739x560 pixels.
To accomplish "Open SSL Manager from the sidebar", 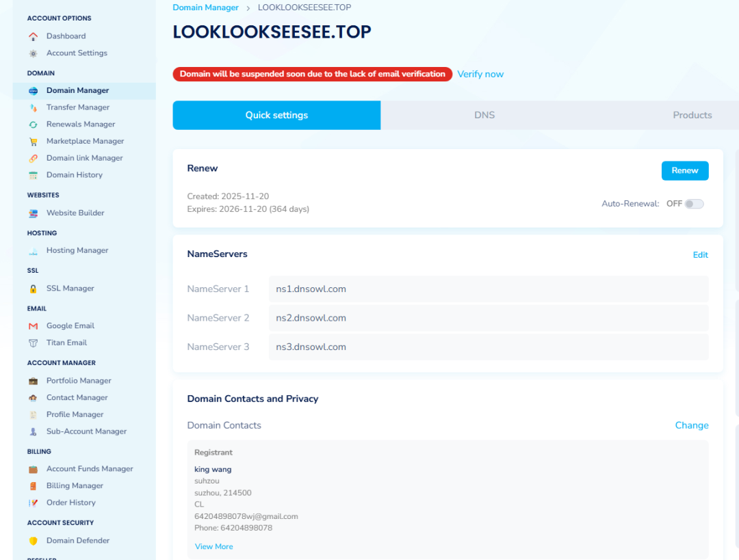I will [x=70, y=289].
